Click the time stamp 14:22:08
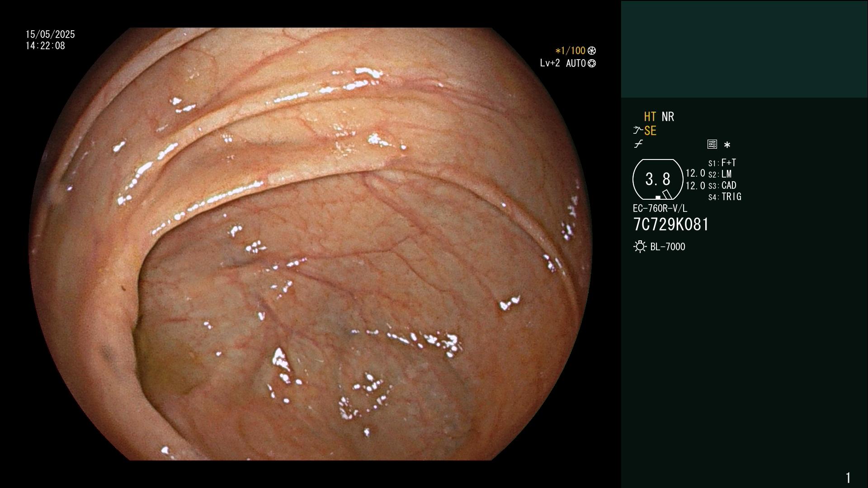 45,46
